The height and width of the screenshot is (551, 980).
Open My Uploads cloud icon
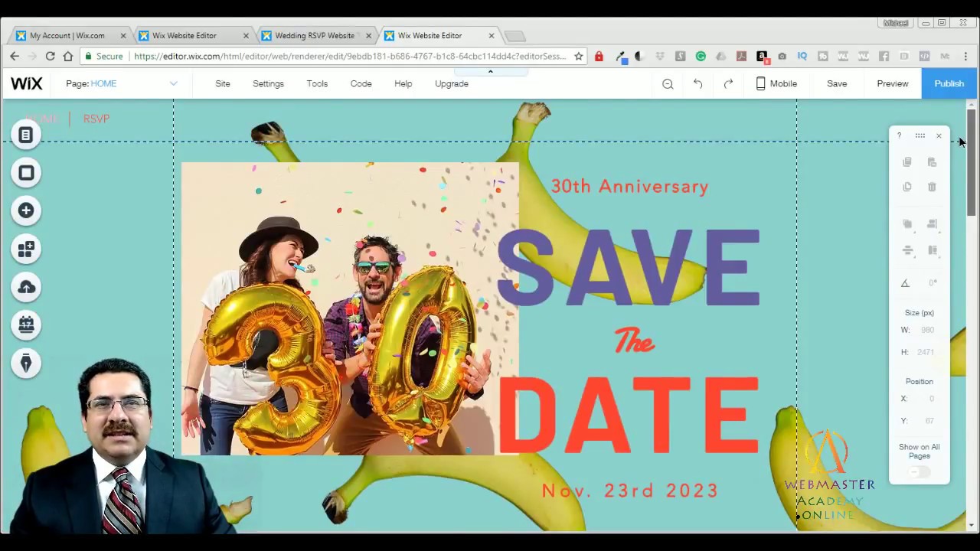(x=26, y=287)
